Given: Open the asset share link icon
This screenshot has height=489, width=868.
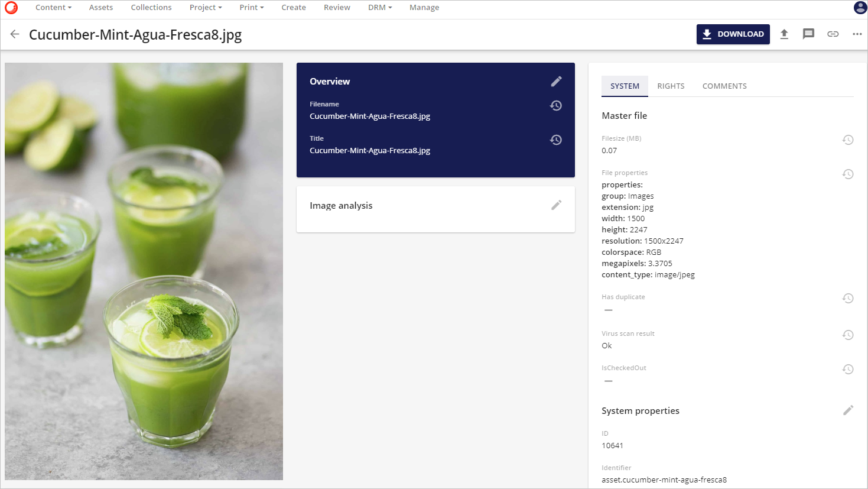Looking at the screenshot, I should (833, 34).
